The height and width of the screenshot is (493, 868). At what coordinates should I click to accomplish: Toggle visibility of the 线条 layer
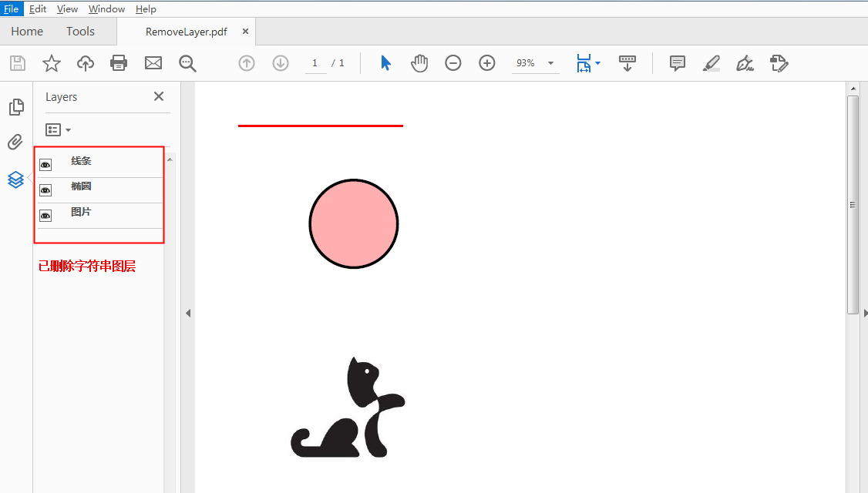(x=45, y=165)
